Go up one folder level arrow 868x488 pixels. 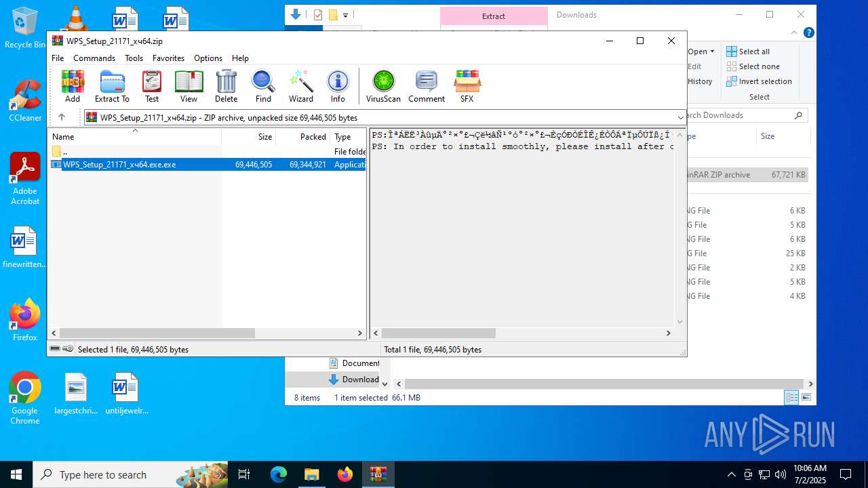click(x=62, y=117)
